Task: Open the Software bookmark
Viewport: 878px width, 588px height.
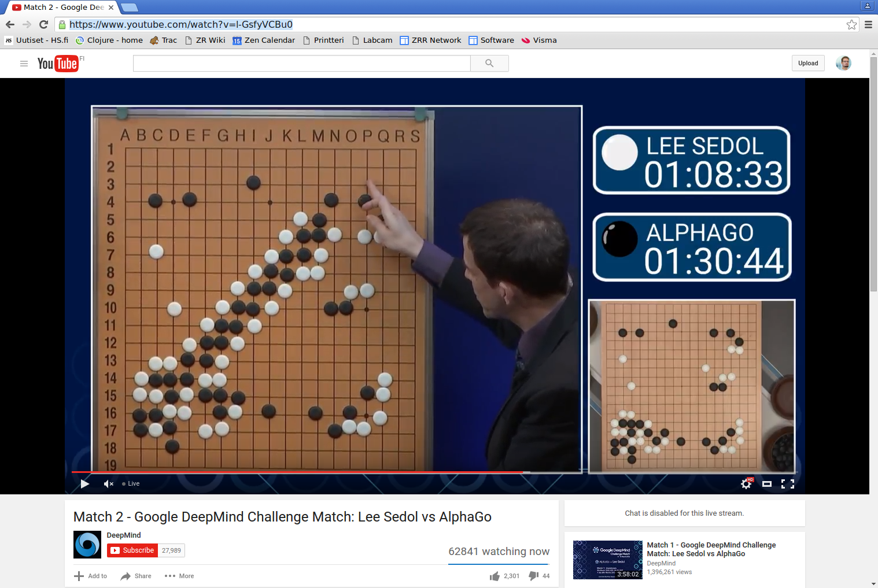Action: 492,40
